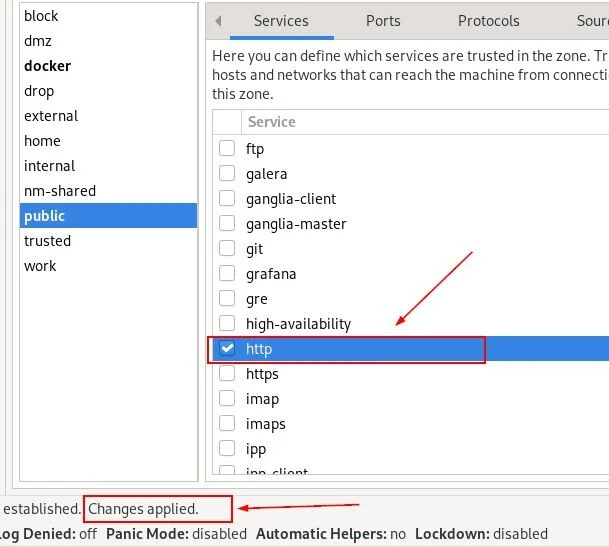
Task: Select the dmz zone
Action: pos(38,41)
